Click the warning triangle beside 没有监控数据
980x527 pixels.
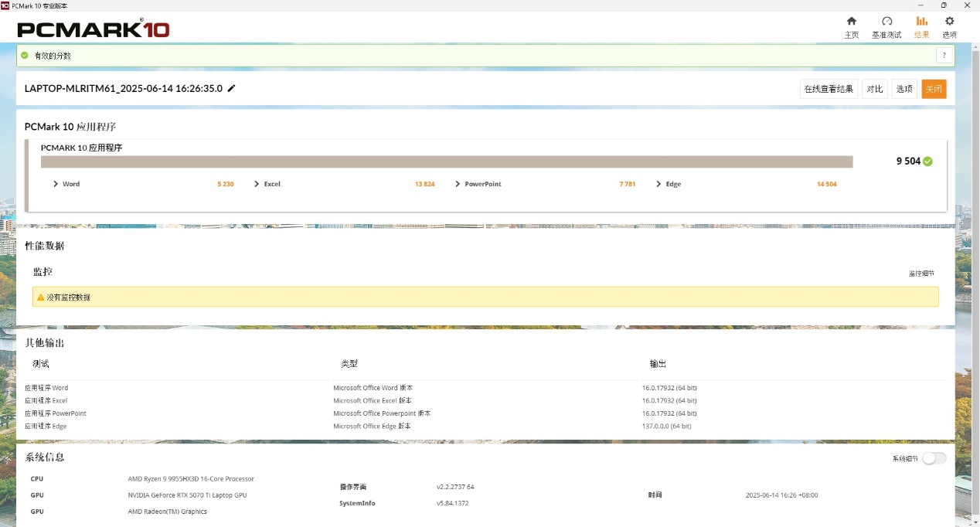coord(41,297)
